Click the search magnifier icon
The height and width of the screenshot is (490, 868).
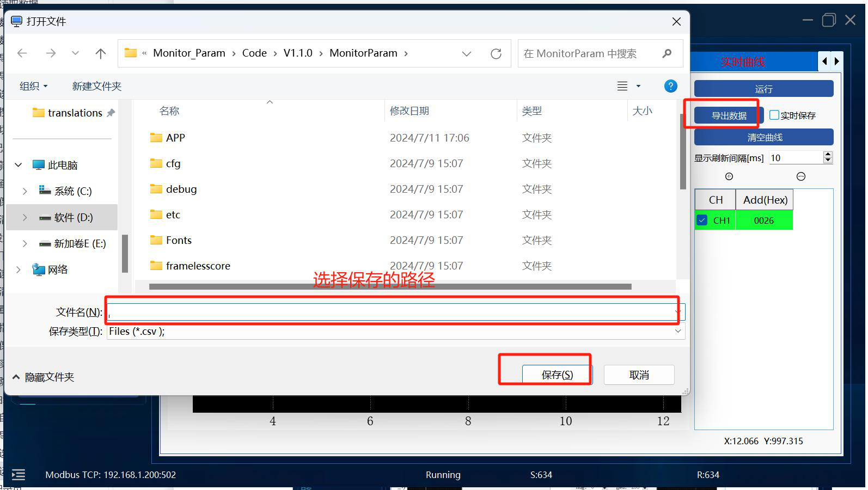(667, 53)
